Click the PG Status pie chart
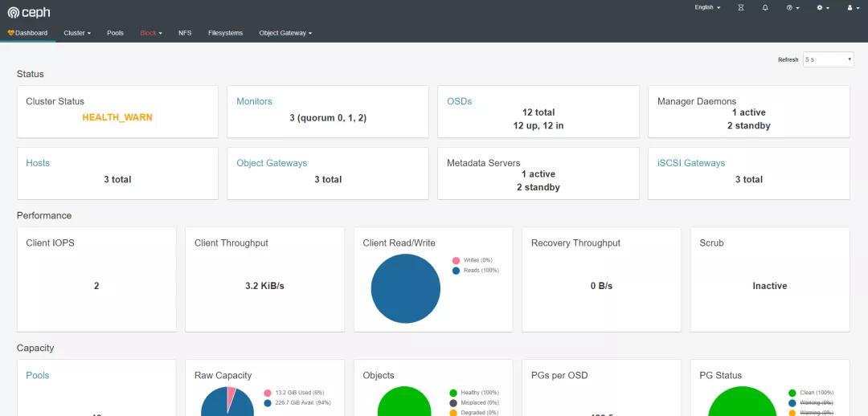The image size is (868, 416). [x=742, y=402]
